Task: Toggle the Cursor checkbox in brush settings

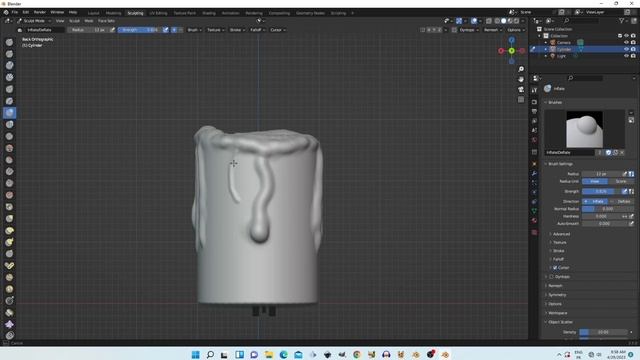Action: point(555,268)
